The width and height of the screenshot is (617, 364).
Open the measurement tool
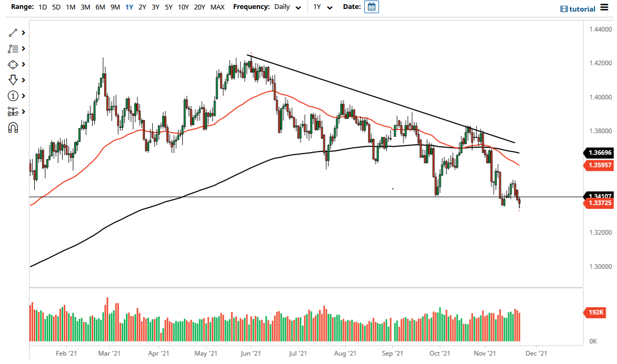click(13, 112)
